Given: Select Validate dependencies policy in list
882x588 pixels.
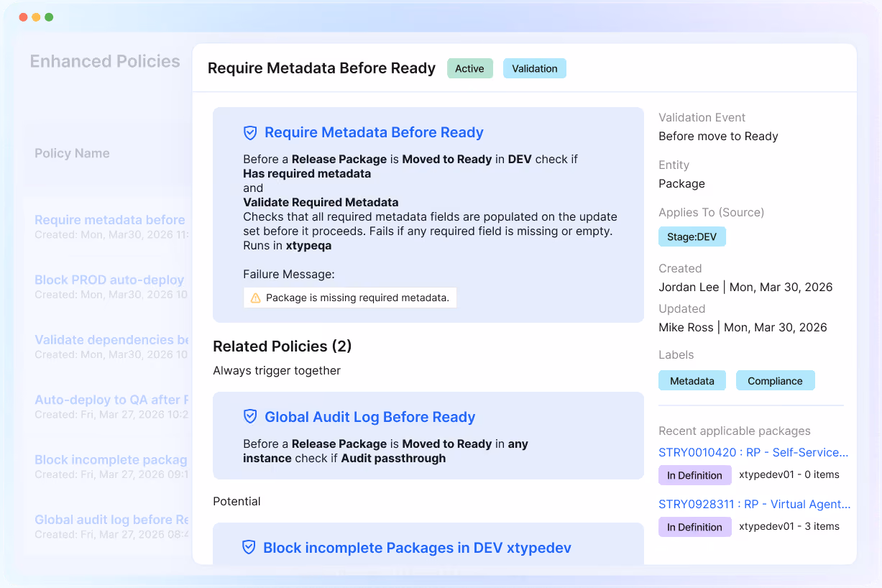Looking at the screenshot, I should tap(108, 346).
